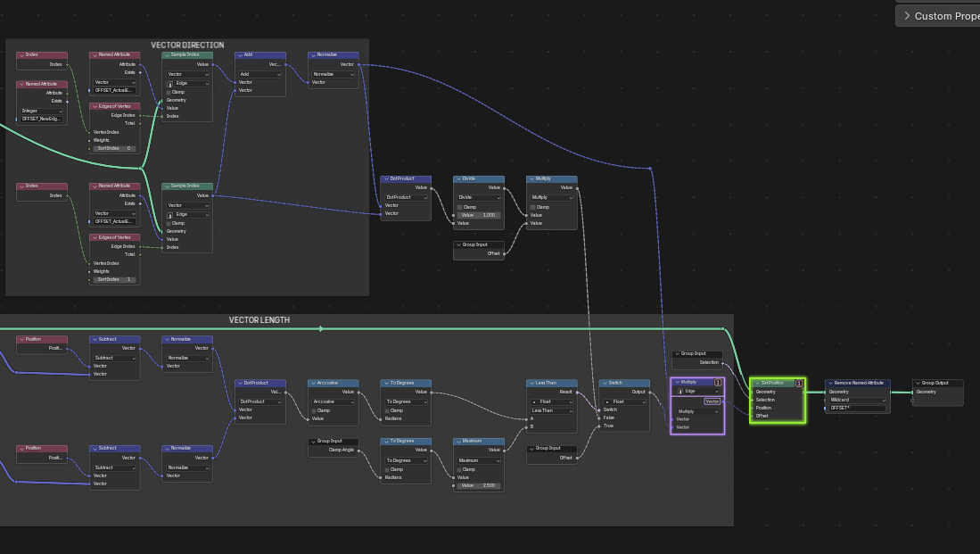The width and height of the screenshot is (980, 554).
Task: Select the Arccosine node title
Action: point(327,383)
